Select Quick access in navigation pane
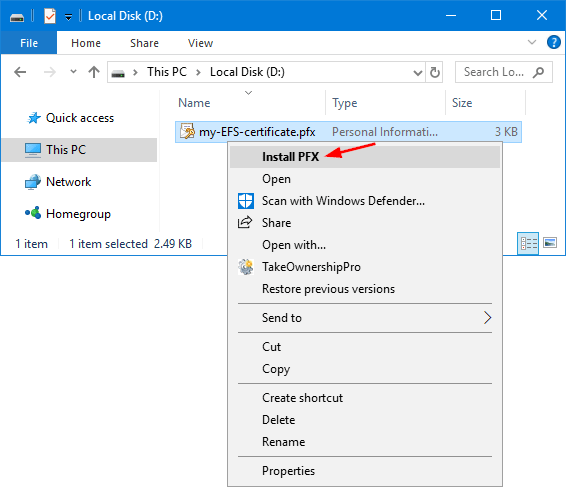The height and width of the screenshot is (487, 566). (x=79, y=118)
